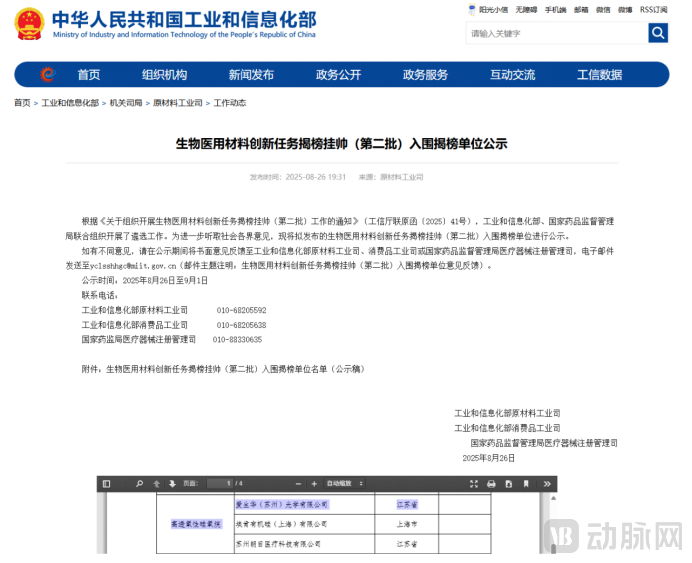
Task: Zoom out the PDF document
Action: pos(296,484)
